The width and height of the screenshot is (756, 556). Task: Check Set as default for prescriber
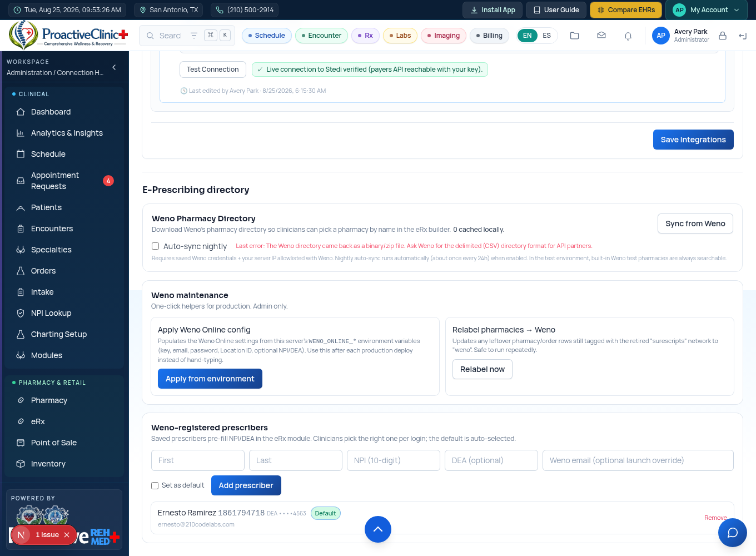coord(155,485)
